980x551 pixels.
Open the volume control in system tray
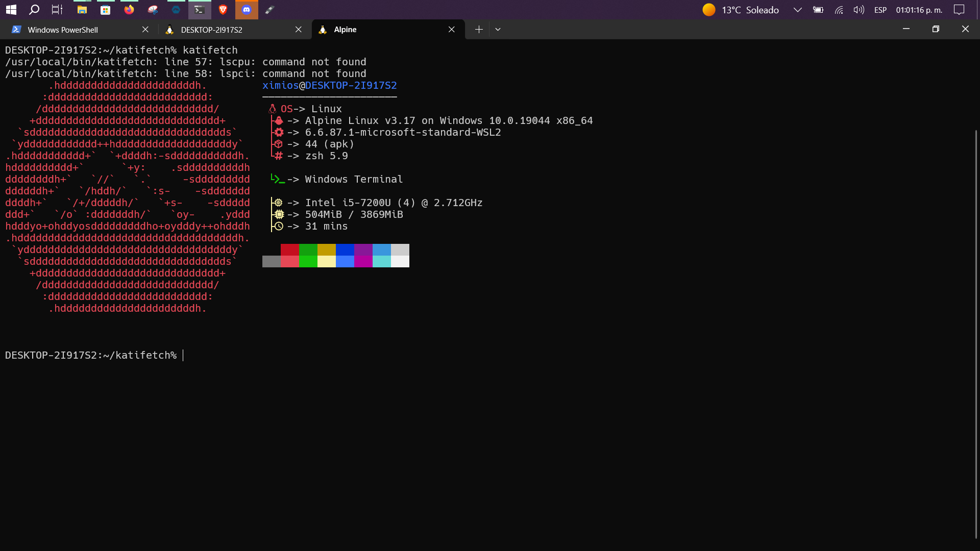tap(859, 10)
